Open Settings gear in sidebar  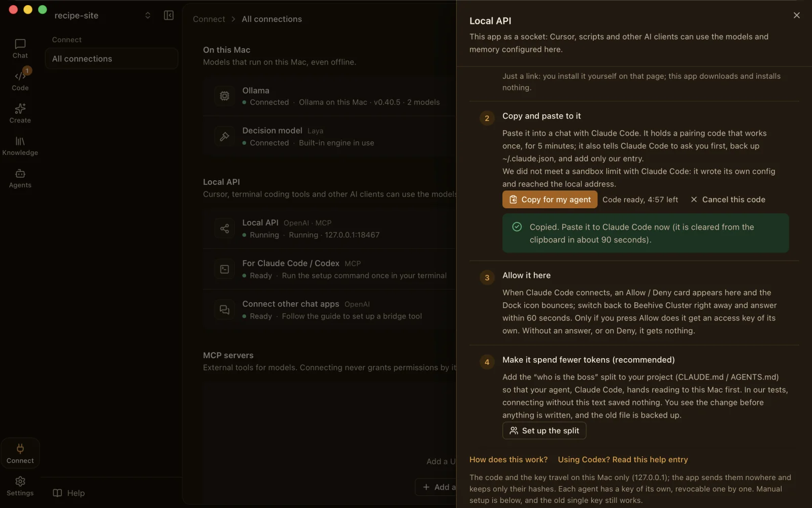tap(20, 486)
